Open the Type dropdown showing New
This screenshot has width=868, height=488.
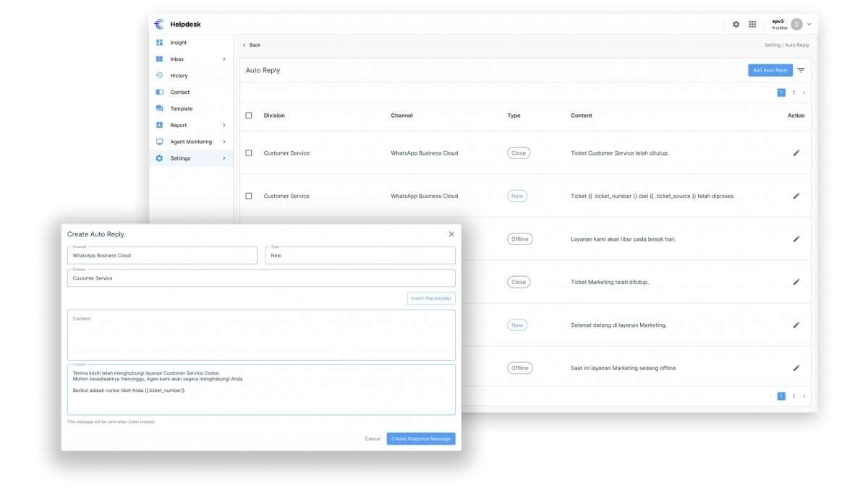(360, 255)
